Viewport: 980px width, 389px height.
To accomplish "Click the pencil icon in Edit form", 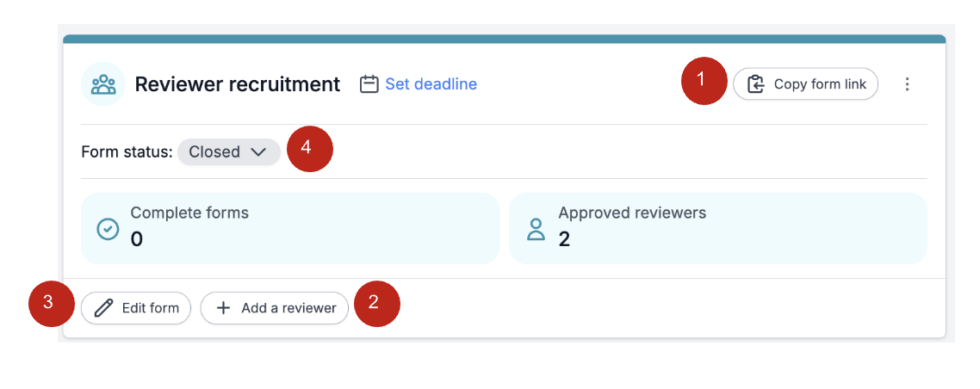I will (103, 308).
